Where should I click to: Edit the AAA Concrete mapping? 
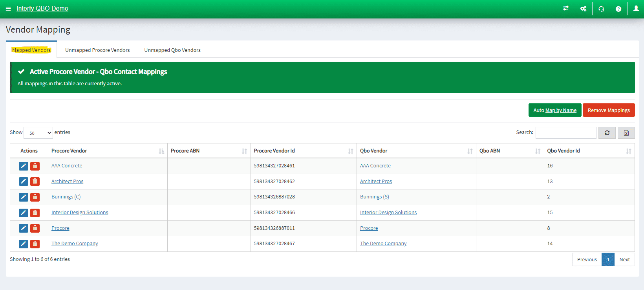tap(24, 166)
